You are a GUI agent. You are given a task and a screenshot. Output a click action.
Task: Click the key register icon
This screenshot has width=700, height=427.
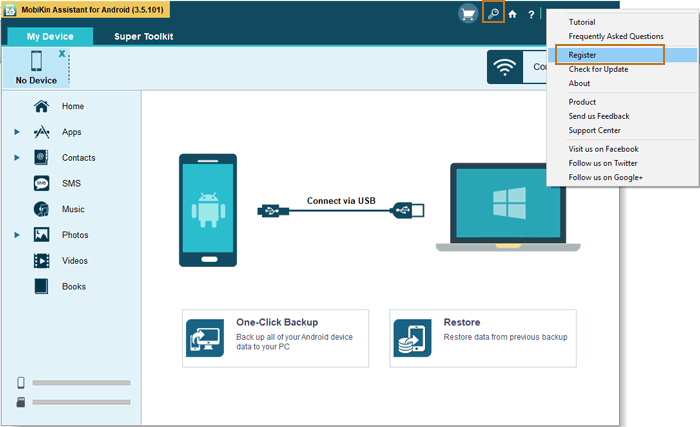coord(493,13)
